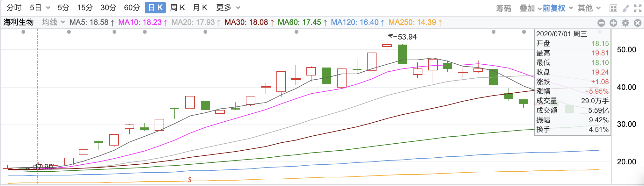Toggle the MA10 moving average line
Screen dimensions: 644x186
click(143, 22)
